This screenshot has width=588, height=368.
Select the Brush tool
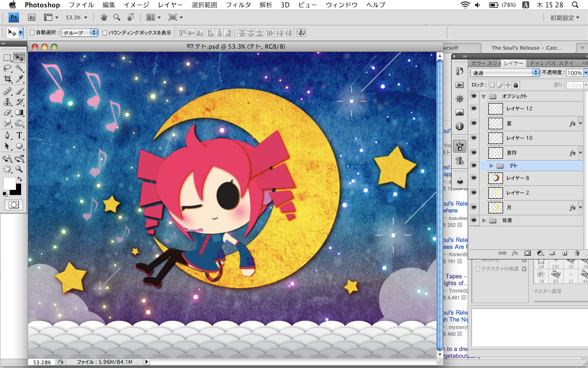(19, 91)
